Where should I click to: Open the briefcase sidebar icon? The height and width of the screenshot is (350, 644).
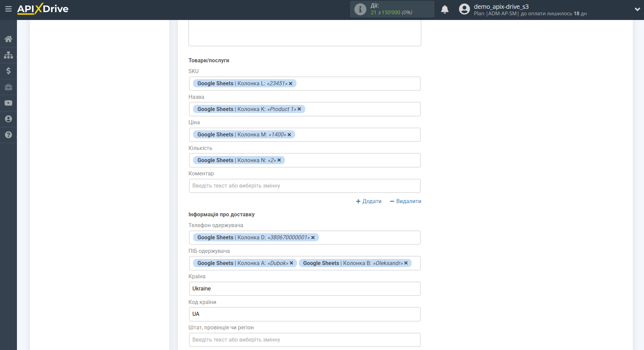tap(8, 87)
